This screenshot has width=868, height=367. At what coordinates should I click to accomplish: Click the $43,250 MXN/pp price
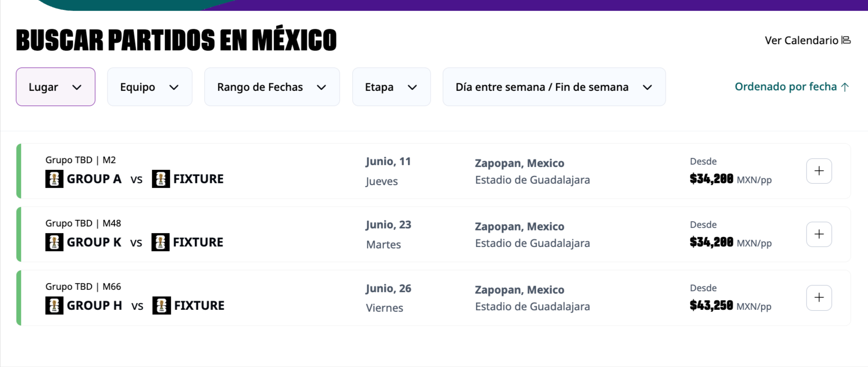tap(730, 306)
